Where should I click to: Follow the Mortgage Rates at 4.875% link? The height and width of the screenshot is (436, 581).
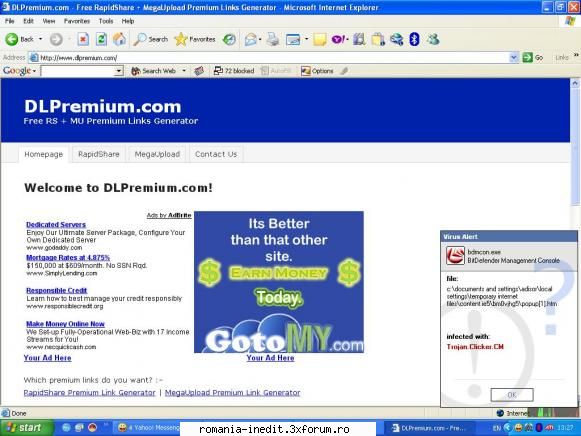[68, 257]
